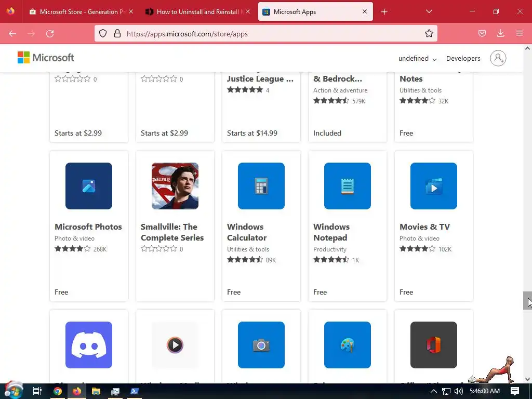Open the account sign-in avatar icon
The image size is (532, 399).
[x=498, y=58]
